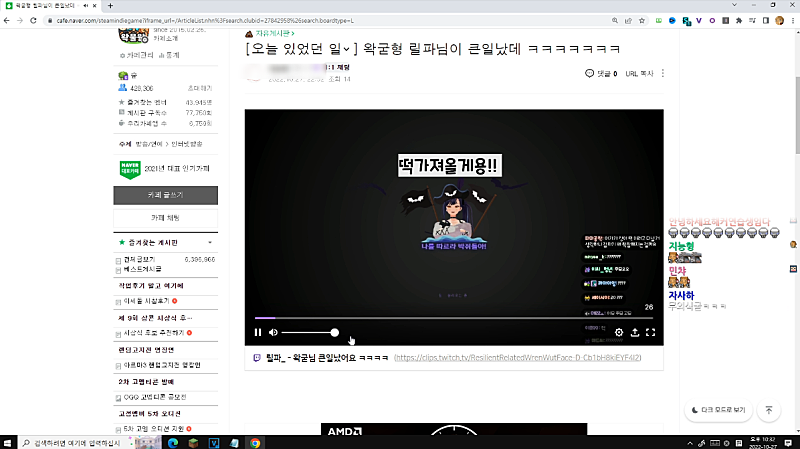Screen dimensions: 800x449
Task: Open Minecraft from the taskbar
Action: coord(193,442)
